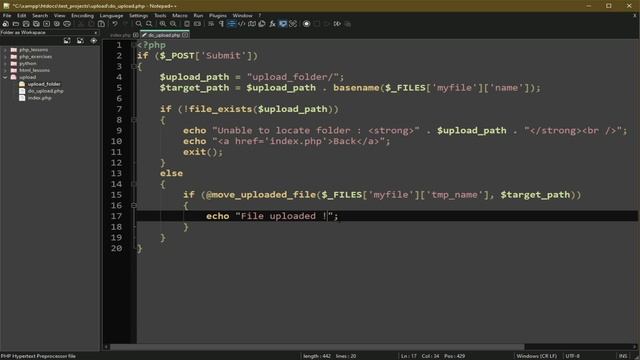Select upload_folder in the workspace tree
Screen dimensions: 640x360
coord(44,84)
